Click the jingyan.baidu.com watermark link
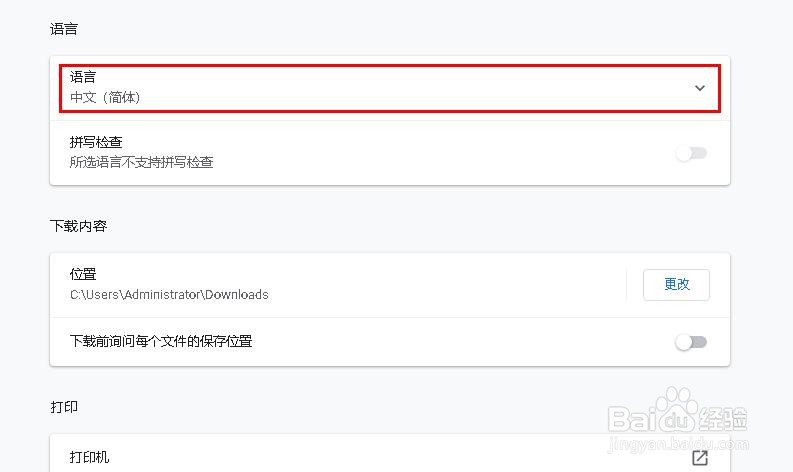 (x=678, y=445)
